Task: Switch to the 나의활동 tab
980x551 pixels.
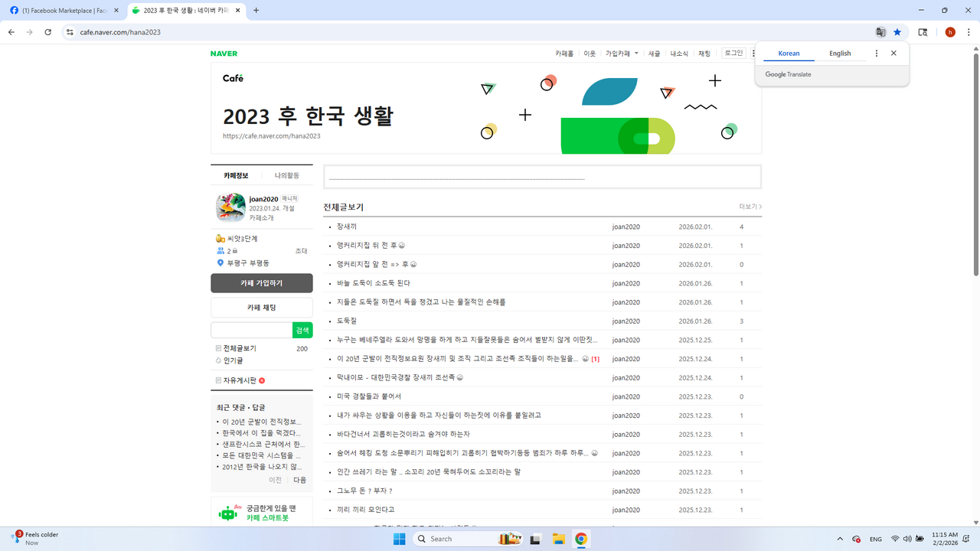Action: (x=287, y=175)
